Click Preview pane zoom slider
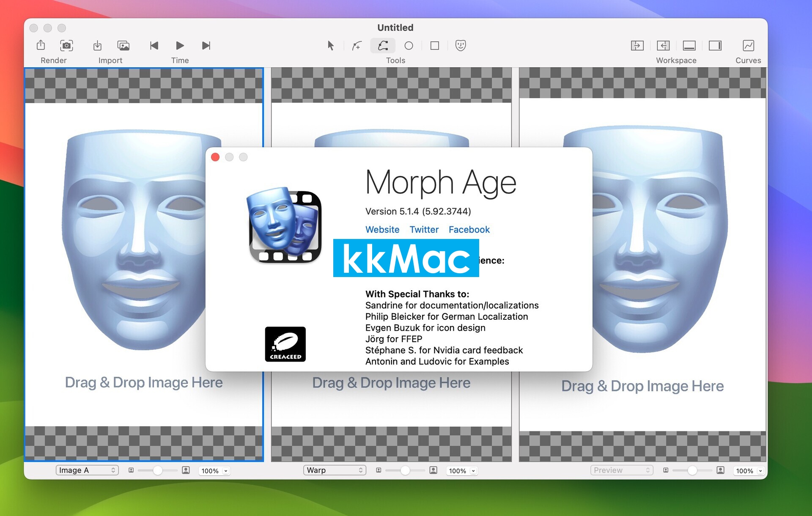The image size is (812, 516). coord(692,470)
